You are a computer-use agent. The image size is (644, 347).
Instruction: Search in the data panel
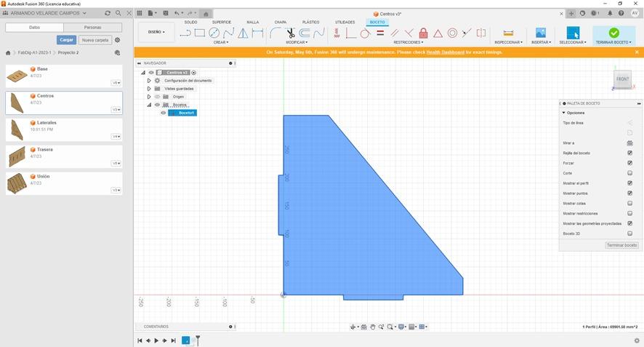[x=118, y=13]
